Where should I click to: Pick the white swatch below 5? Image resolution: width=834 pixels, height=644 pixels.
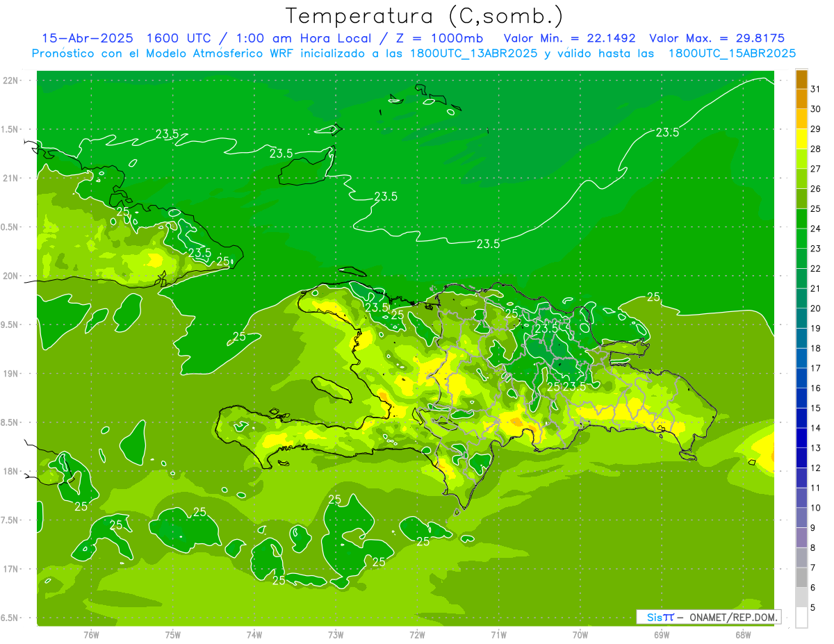point(801,618)
